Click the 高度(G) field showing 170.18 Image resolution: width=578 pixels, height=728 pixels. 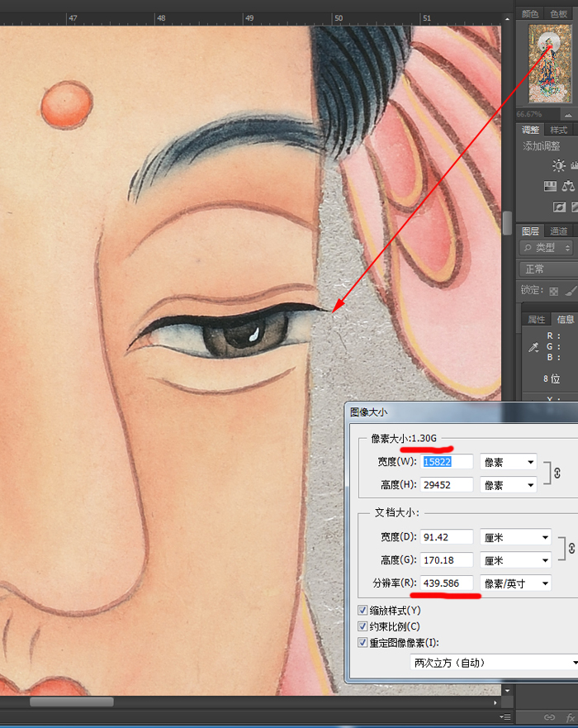point(447,560)
